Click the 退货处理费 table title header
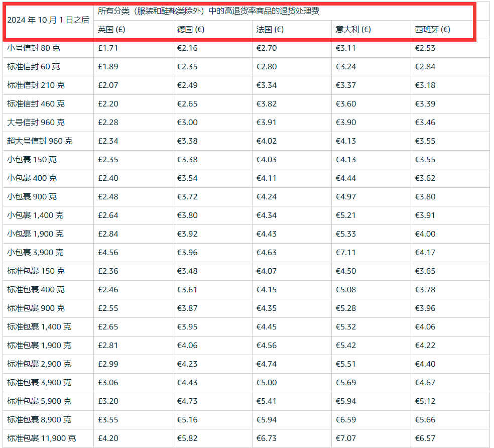 coord(208,11)
